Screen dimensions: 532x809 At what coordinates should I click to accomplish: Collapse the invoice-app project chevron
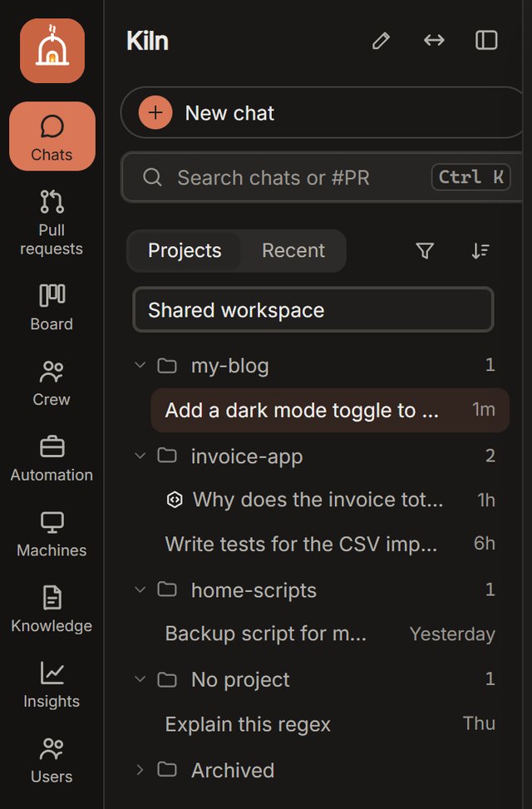coord(140,456)
